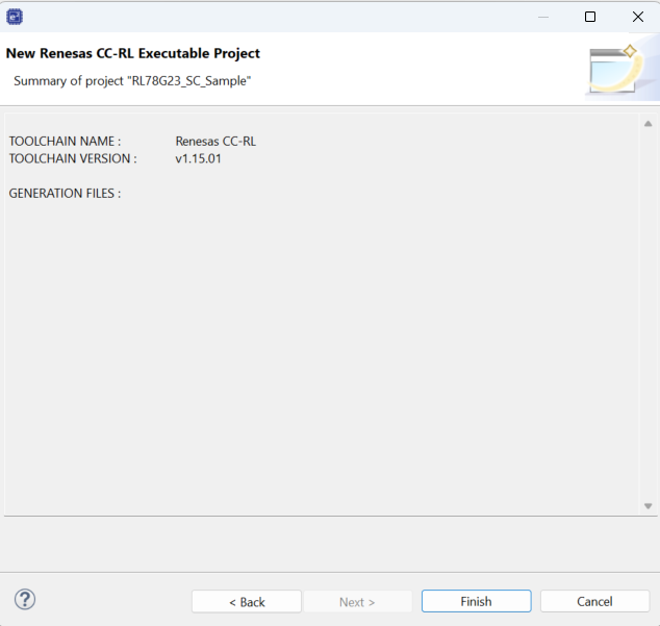Click the "New Renesas CC-RL Executable Project" heading

tap(133, 53)
